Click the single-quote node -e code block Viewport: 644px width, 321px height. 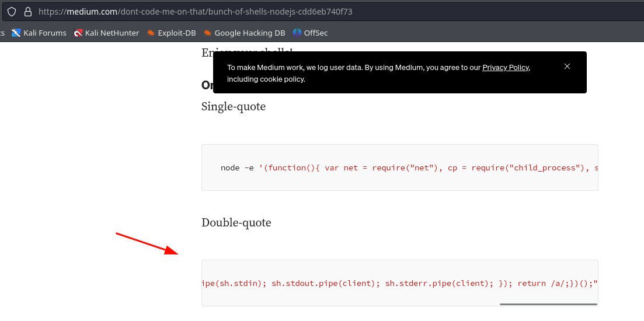tap(399, 168)
